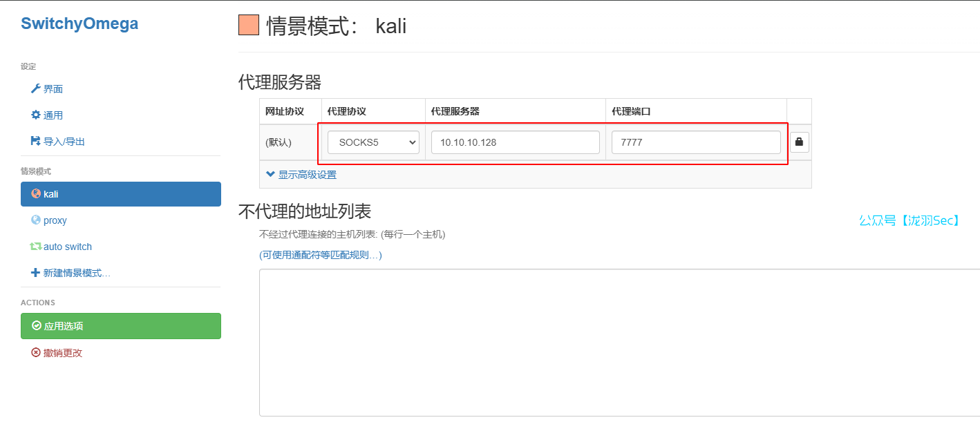This screenshot has height=440, width=980.
Task: Click the globe icon beside proxy
Action: point(36,220)
